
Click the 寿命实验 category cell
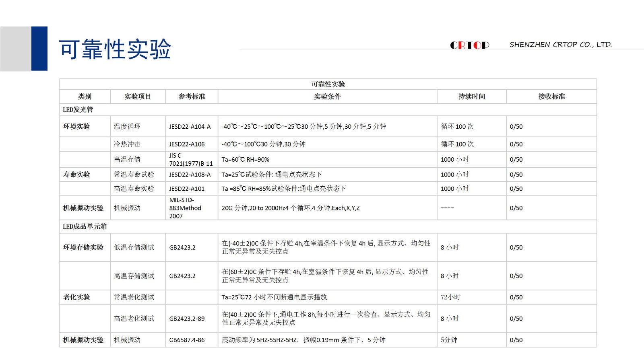tap(85, 175)
